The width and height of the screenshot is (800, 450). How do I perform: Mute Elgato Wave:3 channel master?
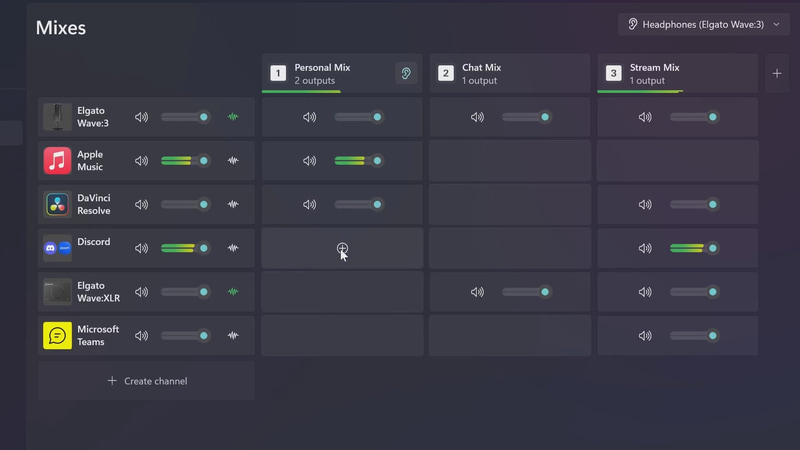(x=141, y=117)
